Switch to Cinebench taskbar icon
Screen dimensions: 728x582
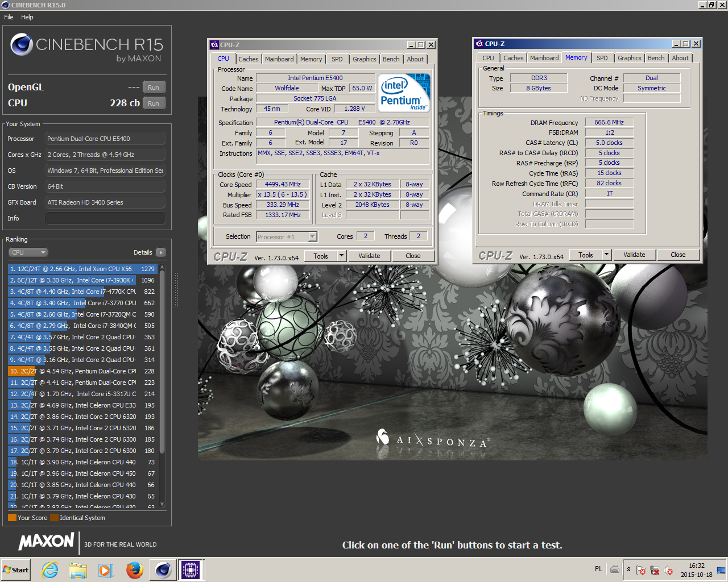click(163, 570)
